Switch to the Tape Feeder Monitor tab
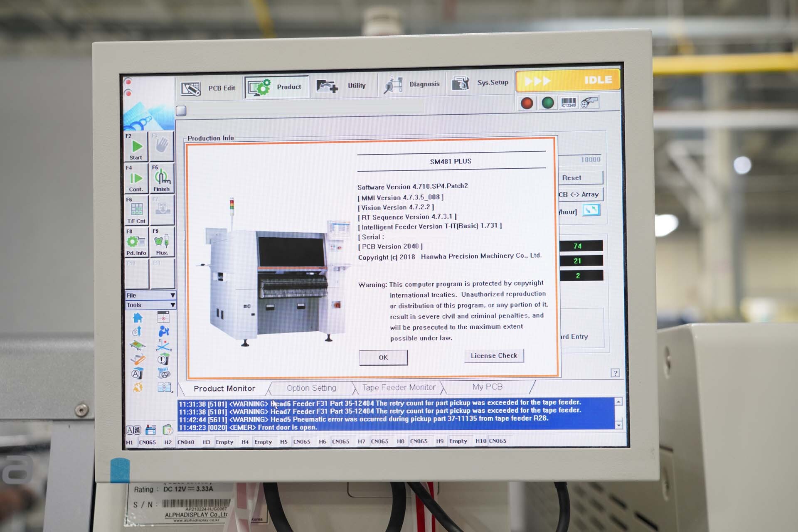 click(x=399, y=387)
